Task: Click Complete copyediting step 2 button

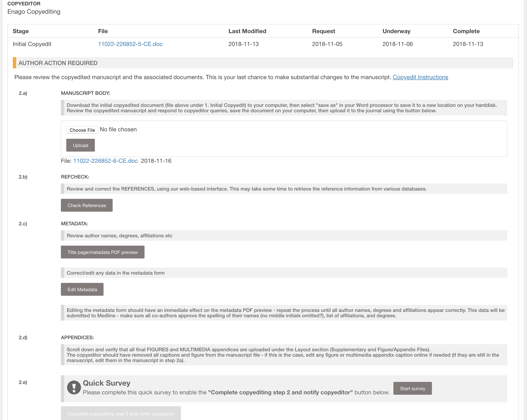Action: pyautogui.click(x=121, y=413)
